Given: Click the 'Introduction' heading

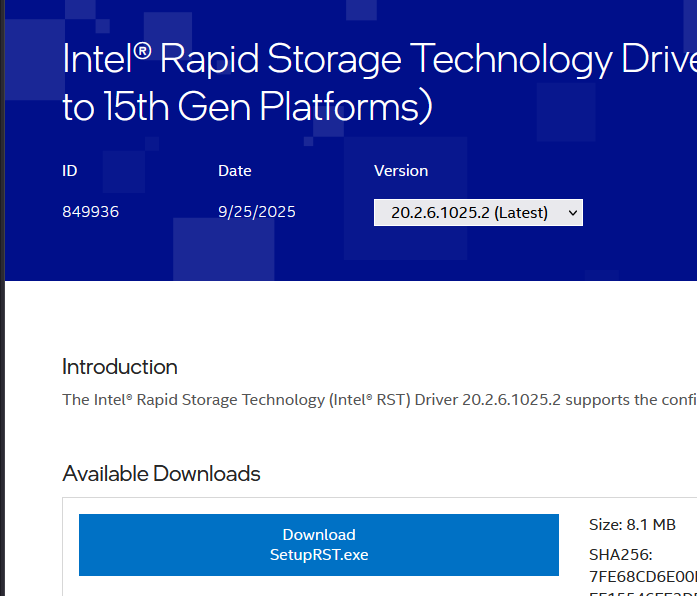Looking at the screenshot, I should 119,367.
